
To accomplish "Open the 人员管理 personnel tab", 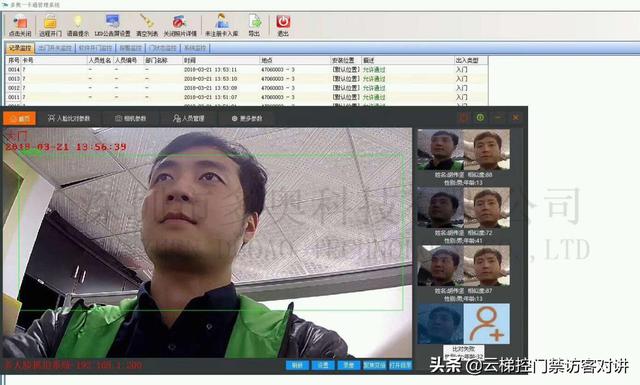I will tap(188, 118).
